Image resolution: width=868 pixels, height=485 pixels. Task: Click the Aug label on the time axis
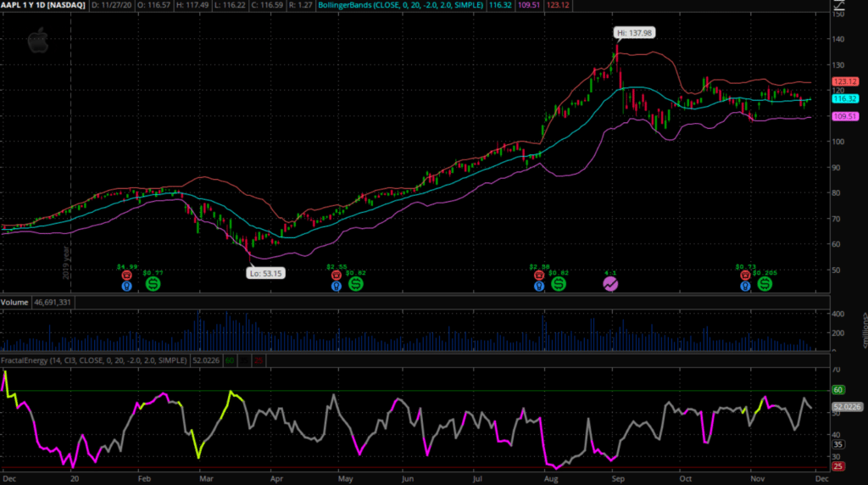[551, 478]
